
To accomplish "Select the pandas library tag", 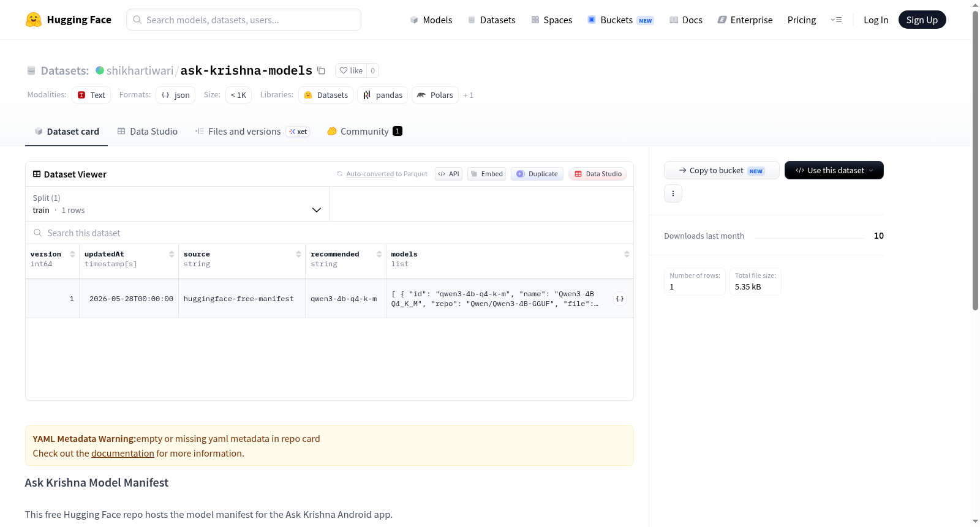I will click(383, 95).
